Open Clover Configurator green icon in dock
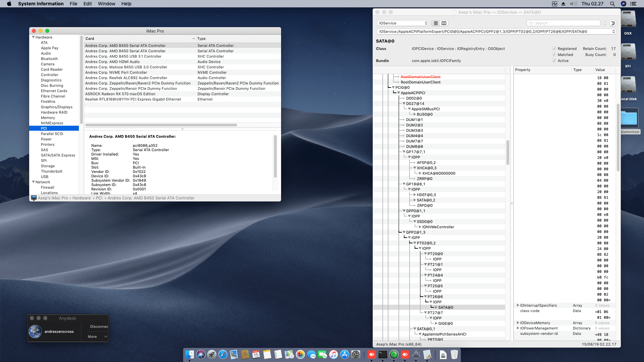This screenshot has height=362, width=644. coord(394,354)
